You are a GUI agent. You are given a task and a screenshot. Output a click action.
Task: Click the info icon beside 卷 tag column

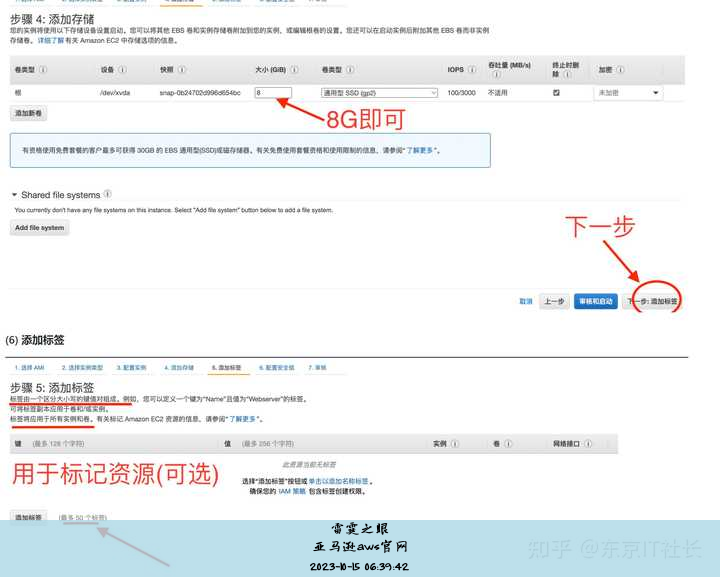click(508, 444)
